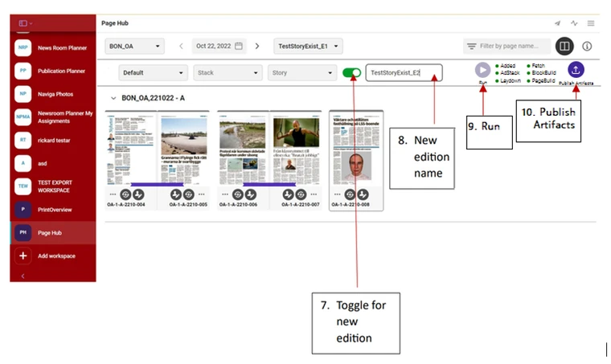Screen dimensions: 611x364
Task: Select PrintOverview in the sidebar
Action: pos(53,210)
